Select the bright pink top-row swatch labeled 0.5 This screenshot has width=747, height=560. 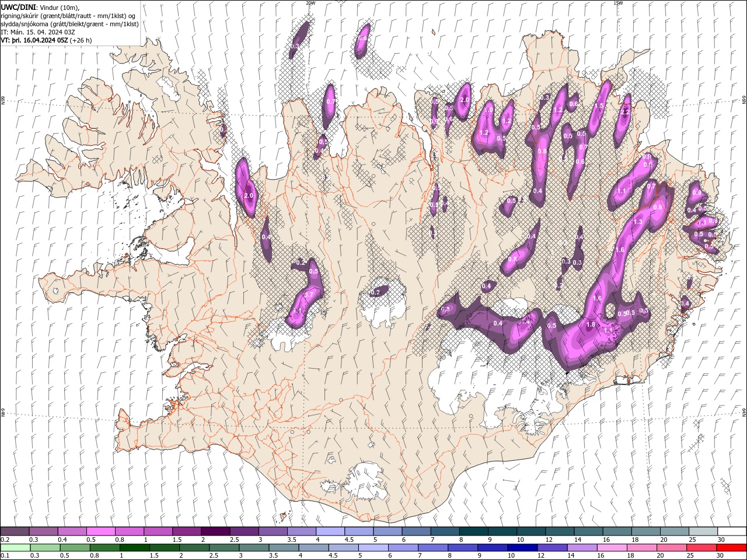pyautogui.click(x=101, y=531)
